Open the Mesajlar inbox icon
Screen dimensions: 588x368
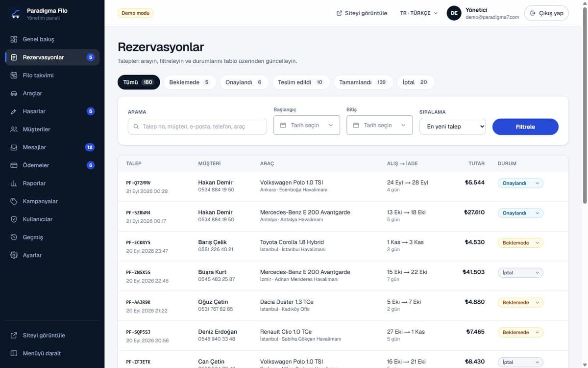click(x=14, y=147)
